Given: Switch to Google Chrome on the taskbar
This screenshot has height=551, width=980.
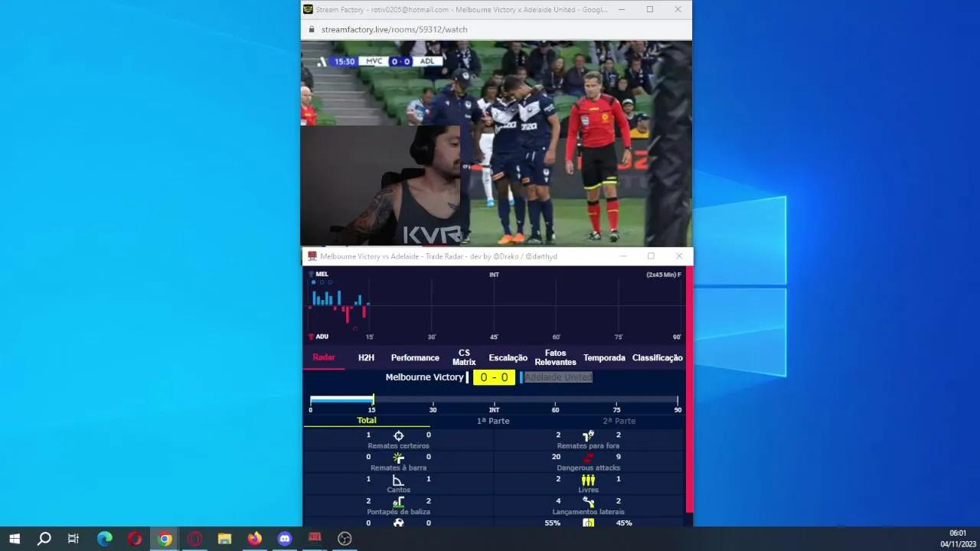Looking at the screenshot, I should pos(165,539).
